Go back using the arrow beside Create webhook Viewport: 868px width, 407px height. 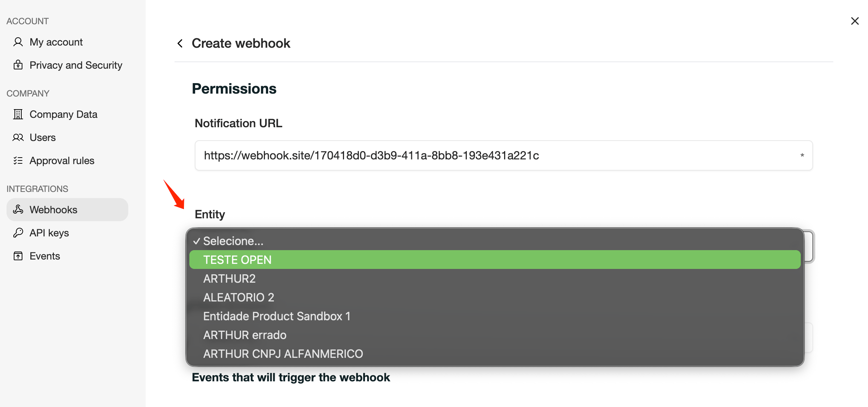pyautogui.click(x=180, y=43)
